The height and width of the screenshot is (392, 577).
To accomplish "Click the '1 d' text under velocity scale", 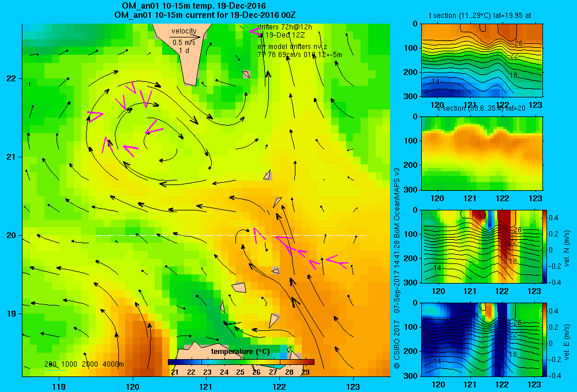I will (x=185, y=50).
